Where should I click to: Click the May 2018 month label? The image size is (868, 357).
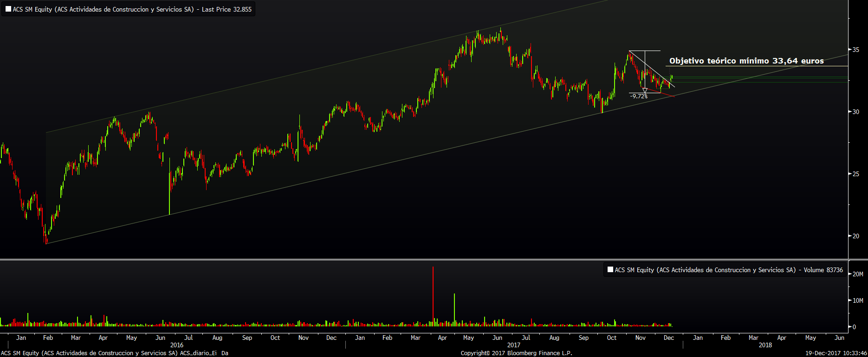pyautogui.click(x=810, y=338)
